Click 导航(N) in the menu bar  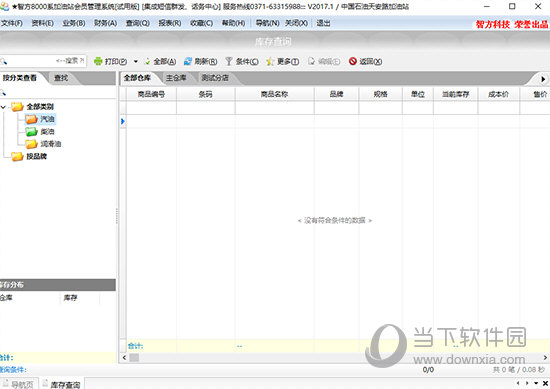coord(267,23)
